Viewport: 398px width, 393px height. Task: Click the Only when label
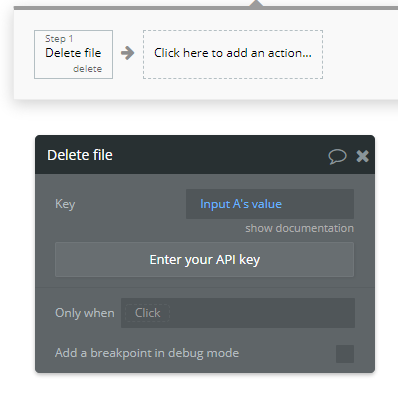click(x=85, y=313)
